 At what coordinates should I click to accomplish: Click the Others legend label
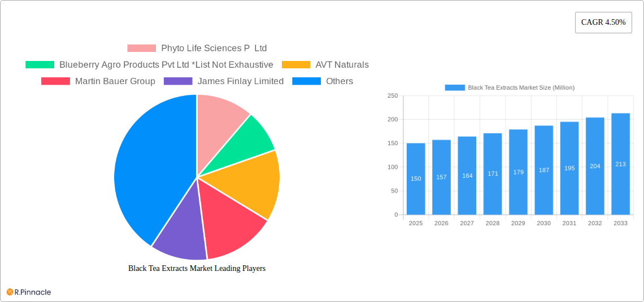point(340,81)
